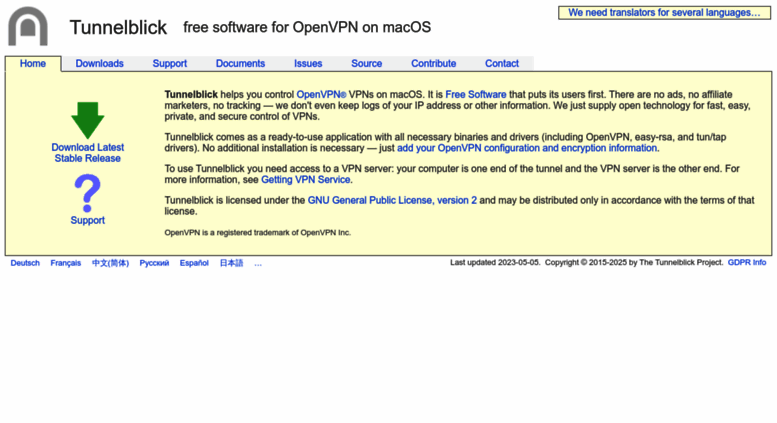This screenshot has height=423, width=777.
Task: Switch language to Русский
Action: [154, 263]
